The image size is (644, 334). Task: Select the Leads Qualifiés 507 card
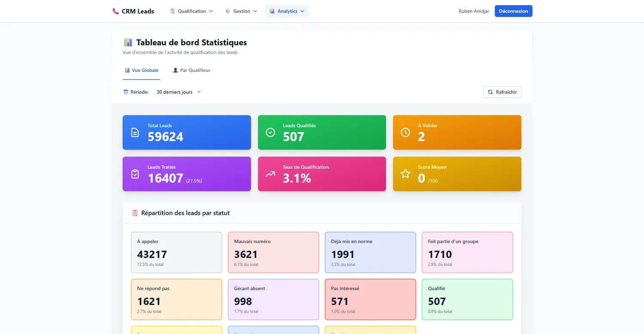[322, 132]
